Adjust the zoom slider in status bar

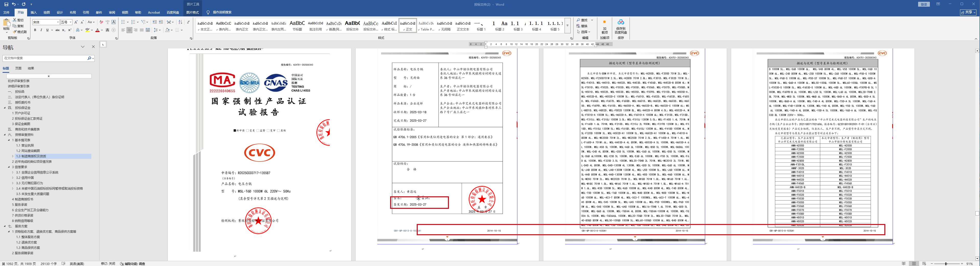click(x=946, y=264)
